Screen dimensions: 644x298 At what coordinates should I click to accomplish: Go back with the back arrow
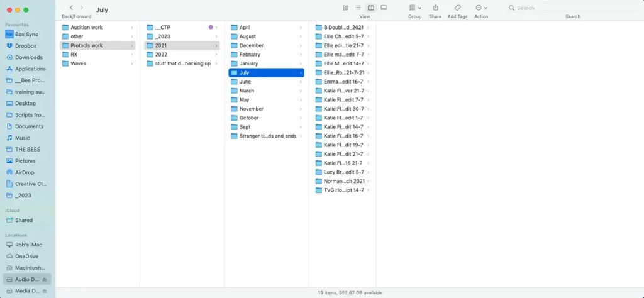[x=71, y=8]
